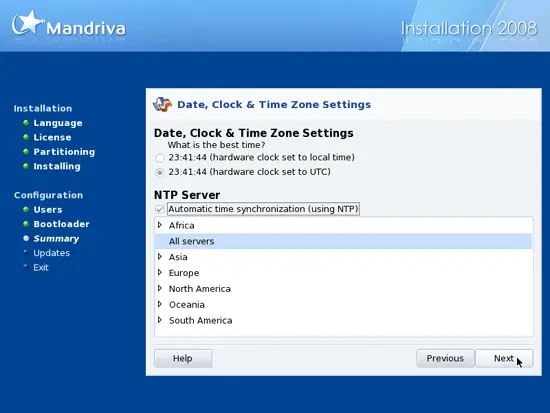Click the Date, Clock & Time Zone header icon

pyautogui.click(x=162, y=104)
